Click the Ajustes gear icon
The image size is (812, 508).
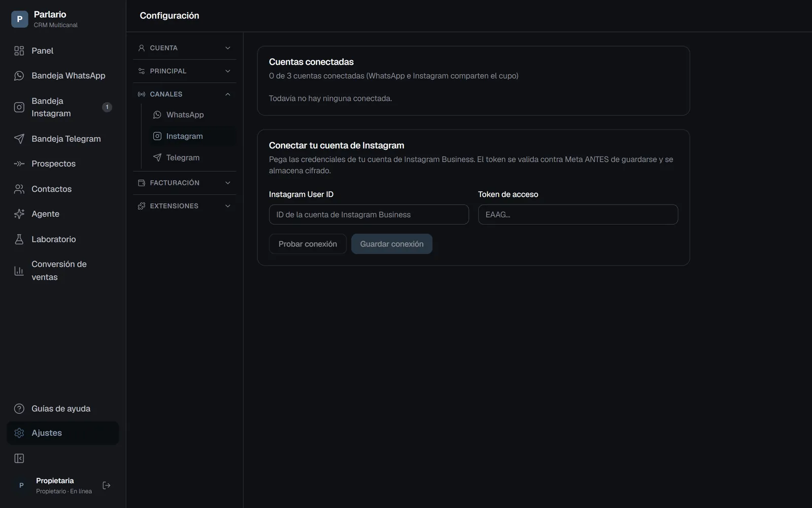(19, 433)
